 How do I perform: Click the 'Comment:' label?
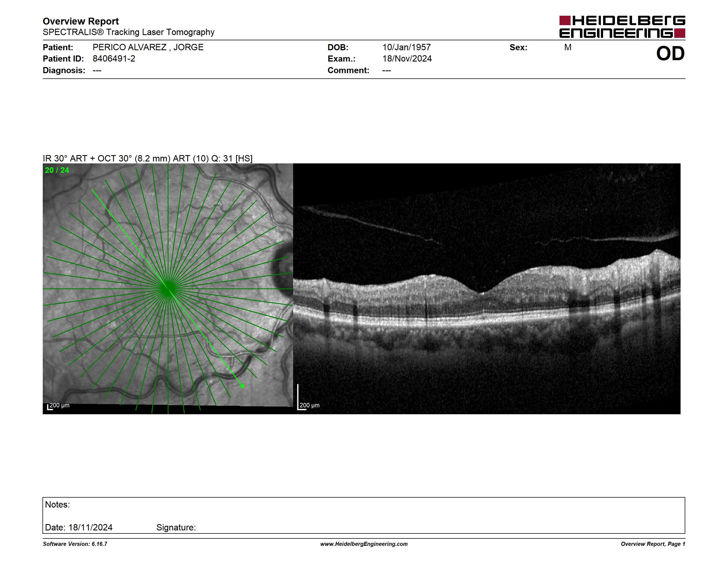[x=348, y=70]
